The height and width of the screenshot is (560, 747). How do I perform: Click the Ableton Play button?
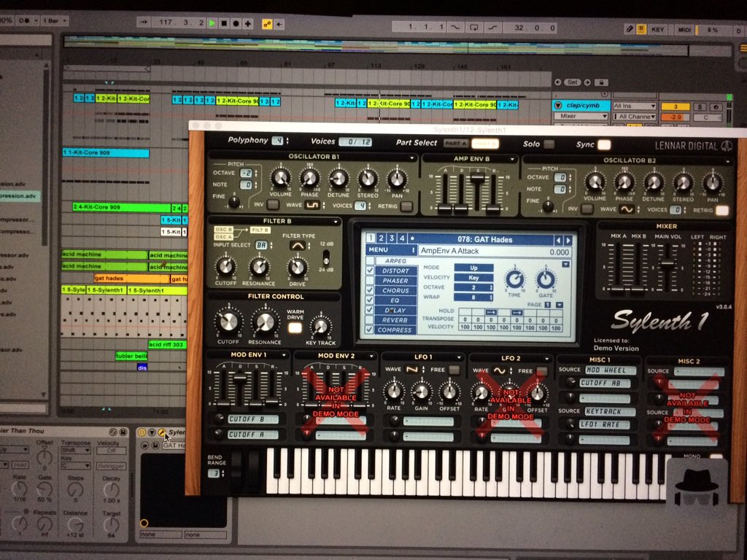coord(212,23)
